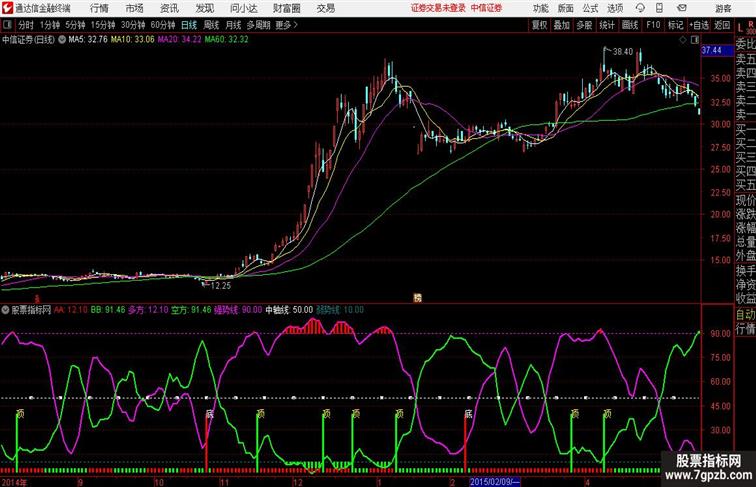Click the 强势线: 90.00 indicator label
Image resolution: width=756 pixels, height=487 pixels.
(x=238, y=310)
